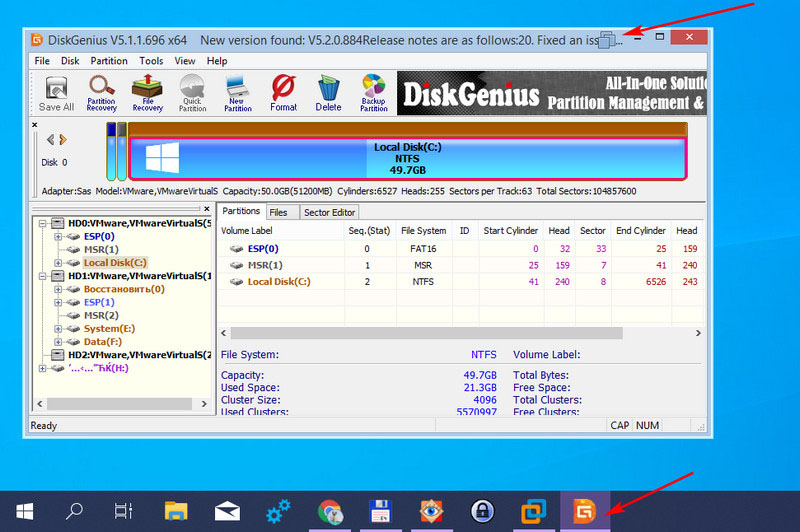The height and width of the screenshot is (532, 800).
Task: Collapse the HD0 disk tree node
Action: (x=43, y=223)
